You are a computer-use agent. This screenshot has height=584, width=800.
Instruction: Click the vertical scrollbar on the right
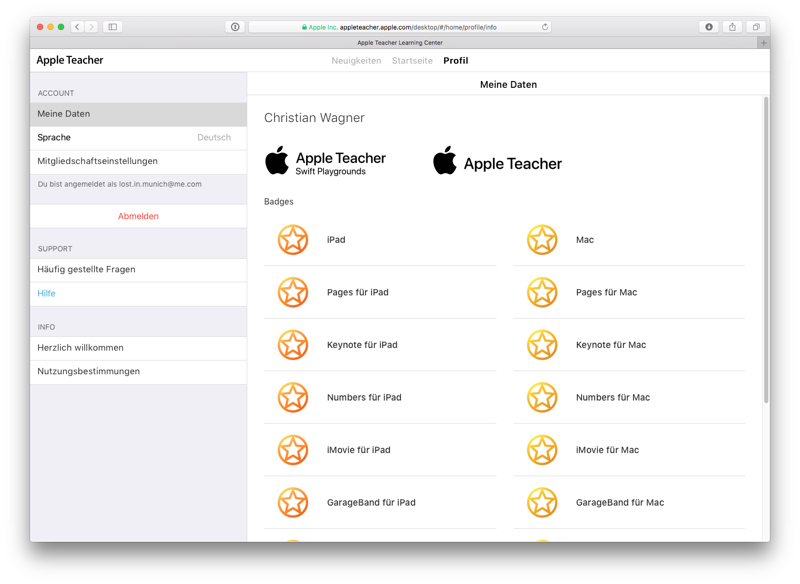[766, 250]
